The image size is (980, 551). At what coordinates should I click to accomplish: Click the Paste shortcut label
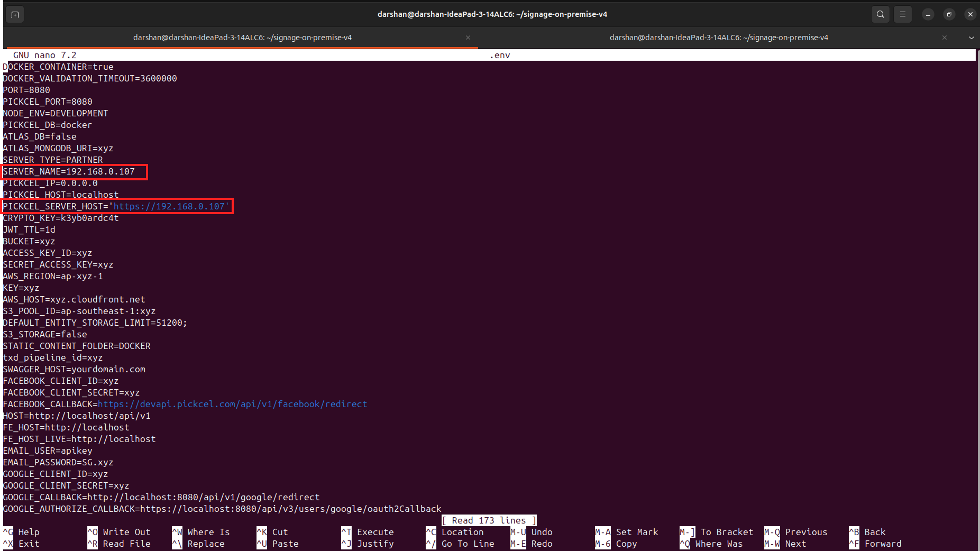[x=285, y=544]
